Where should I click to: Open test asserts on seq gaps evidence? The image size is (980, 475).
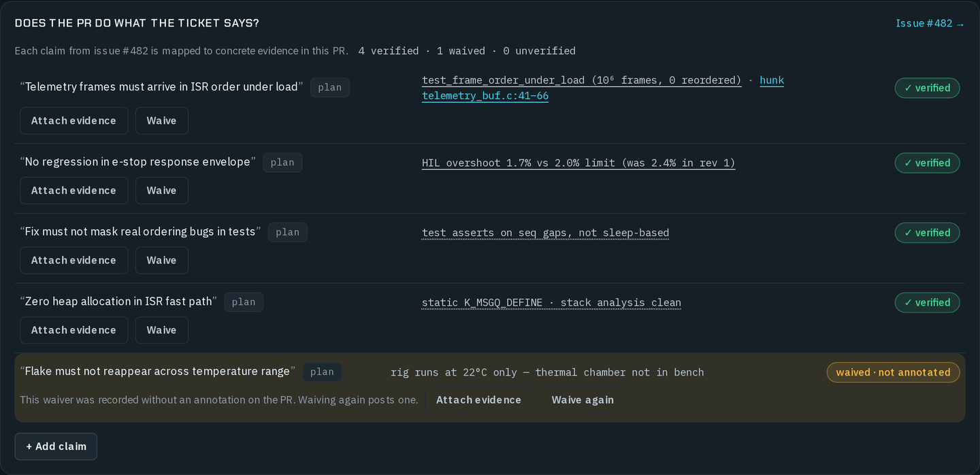[545, 233]
